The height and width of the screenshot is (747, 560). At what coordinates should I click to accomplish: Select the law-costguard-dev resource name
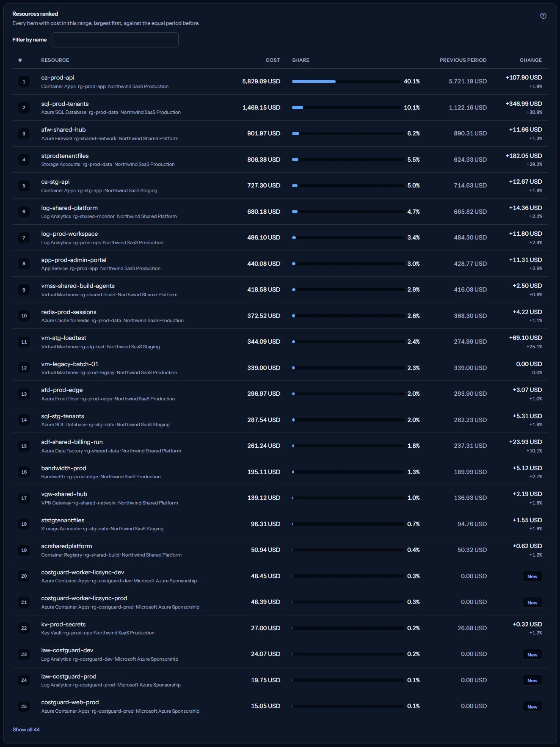67,650
